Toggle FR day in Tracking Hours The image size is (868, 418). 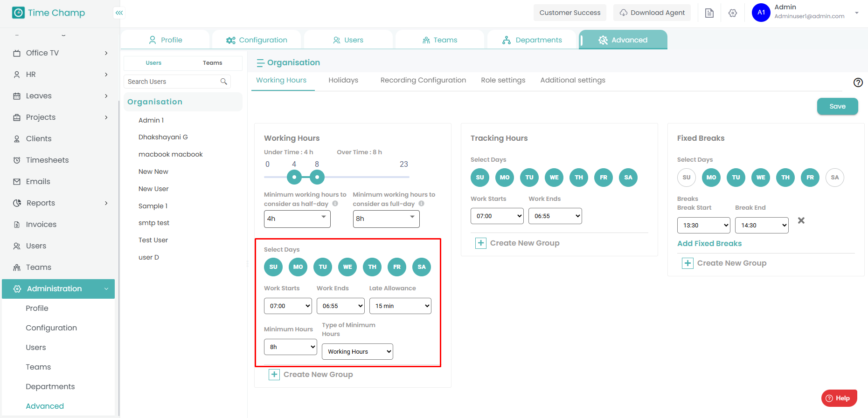[x=604, y=178]
